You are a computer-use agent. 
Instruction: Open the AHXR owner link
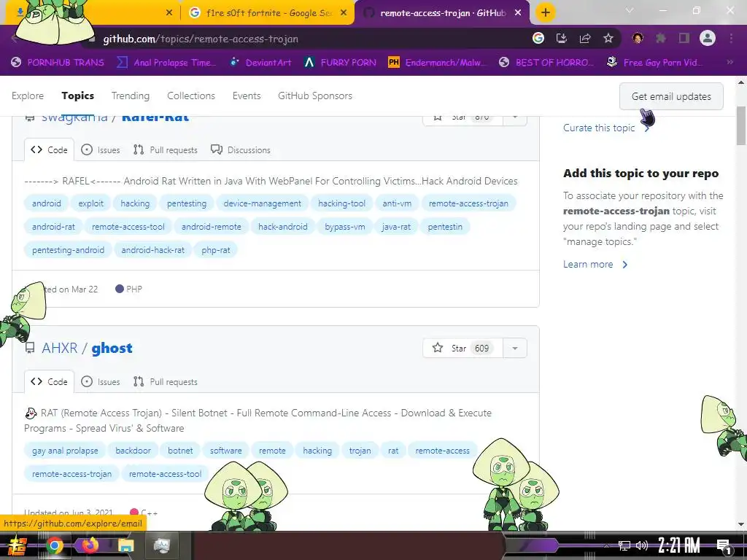(60, 348)
